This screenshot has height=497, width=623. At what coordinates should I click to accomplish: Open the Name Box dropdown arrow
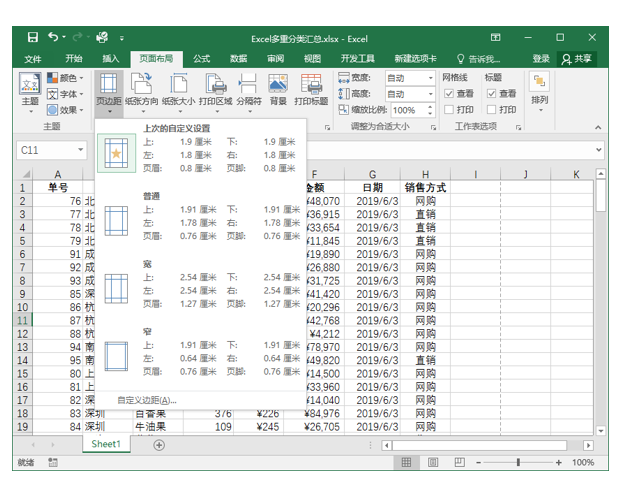pos(81,150)
